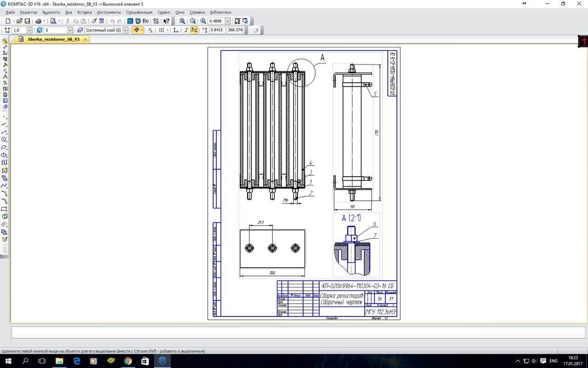Click the Open file folder icon
The image size is (588, 368).
tap(19, 21)
